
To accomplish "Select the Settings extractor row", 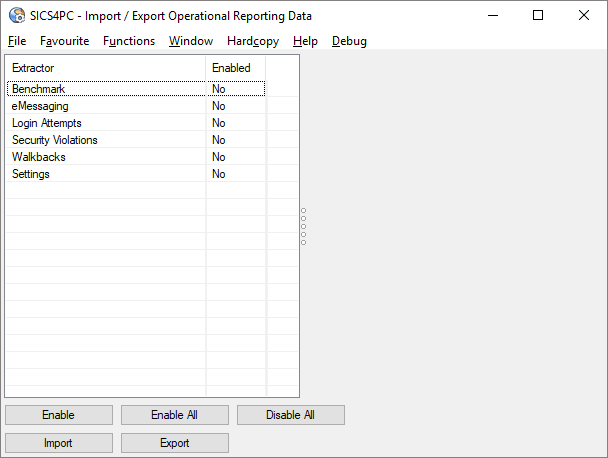I will point(136,174).
